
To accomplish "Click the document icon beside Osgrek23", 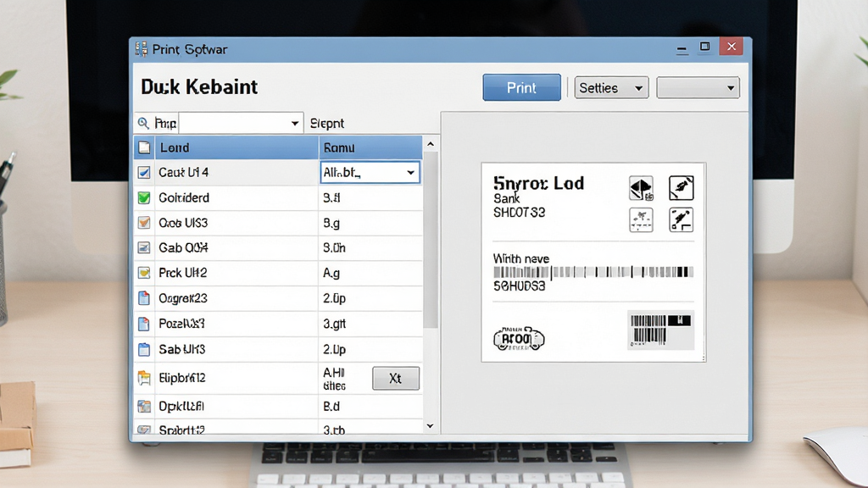I will pos(144,298).
